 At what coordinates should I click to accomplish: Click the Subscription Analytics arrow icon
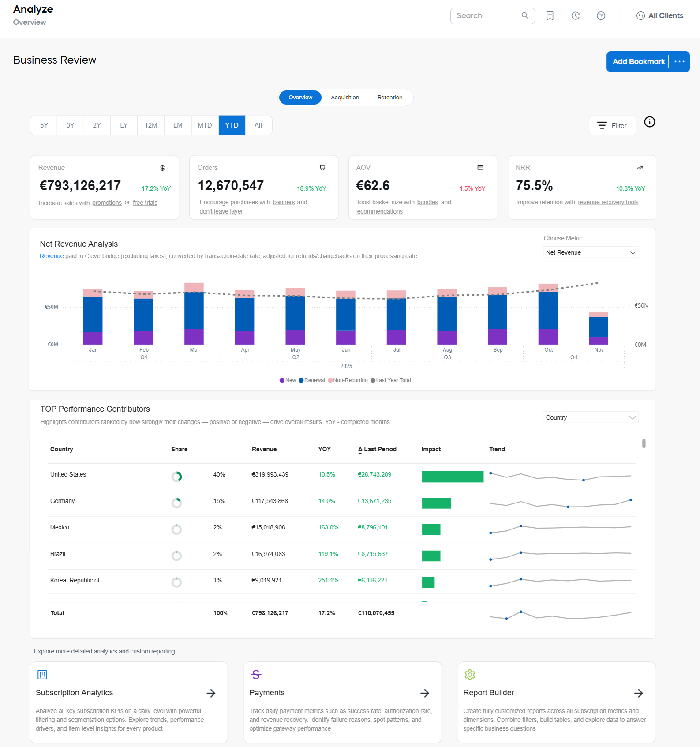tap(211, 693)
